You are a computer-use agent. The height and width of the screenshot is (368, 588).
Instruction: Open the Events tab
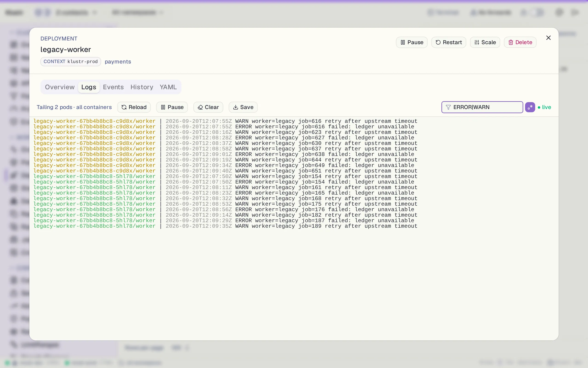pos(113,87)
